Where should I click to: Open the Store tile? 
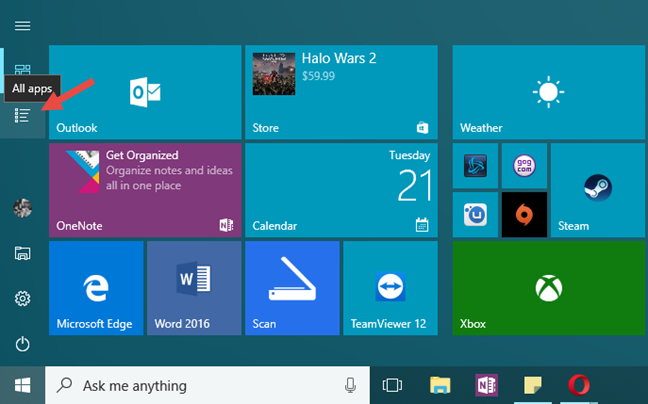tap(341, 92)
